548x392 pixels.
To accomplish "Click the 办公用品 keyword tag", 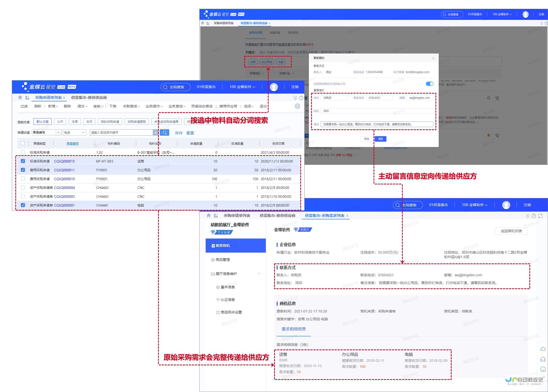I will [267, 62].
